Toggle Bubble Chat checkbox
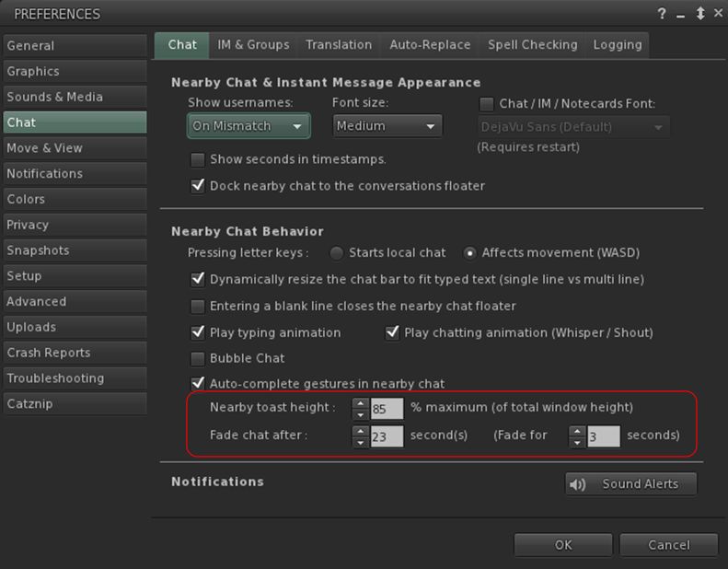The image size is (728, 569). click(197, 358)
